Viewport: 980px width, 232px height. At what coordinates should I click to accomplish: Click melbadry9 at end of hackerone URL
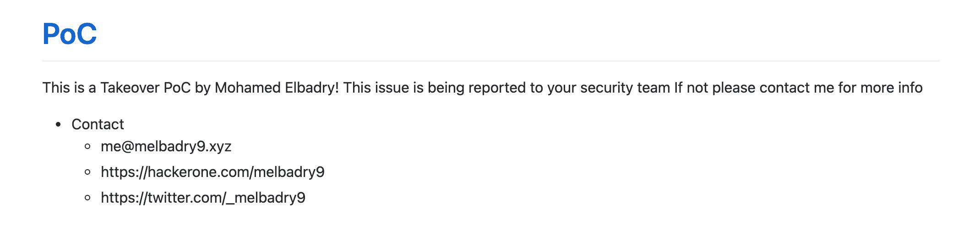[289, 172]
